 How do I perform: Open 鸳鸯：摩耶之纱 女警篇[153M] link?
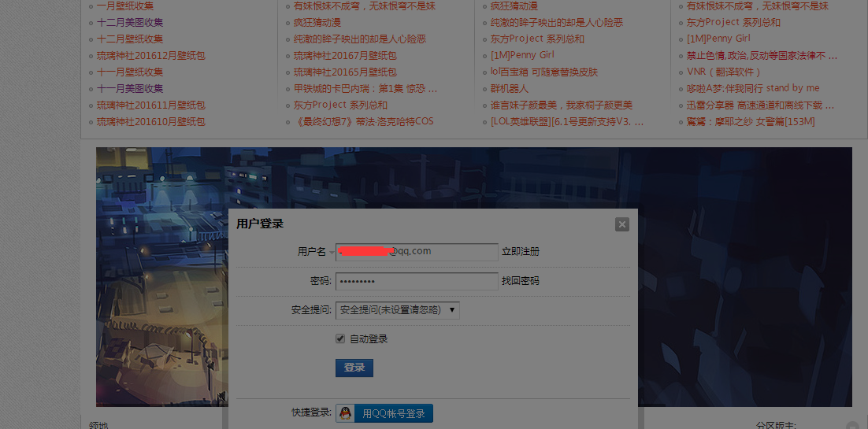(x=751, y=122)
